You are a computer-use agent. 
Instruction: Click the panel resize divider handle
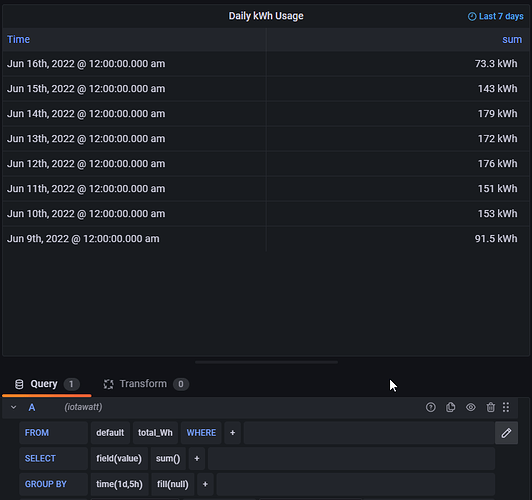266,362
